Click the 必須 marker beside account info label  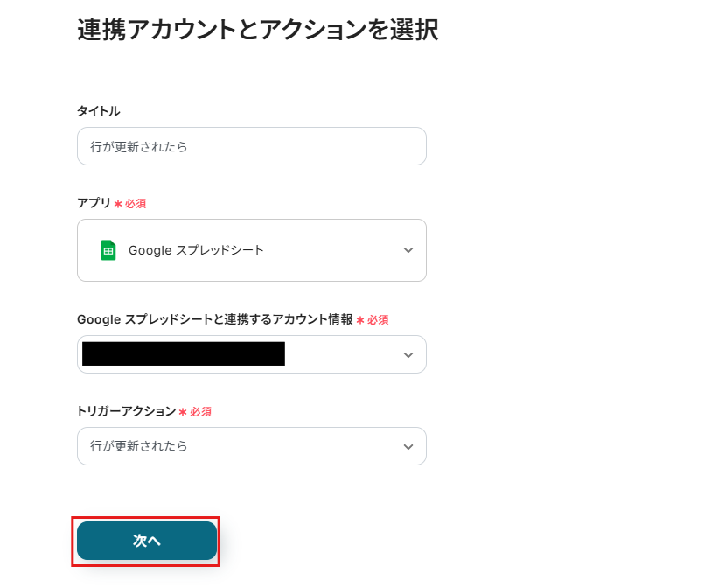378,321
